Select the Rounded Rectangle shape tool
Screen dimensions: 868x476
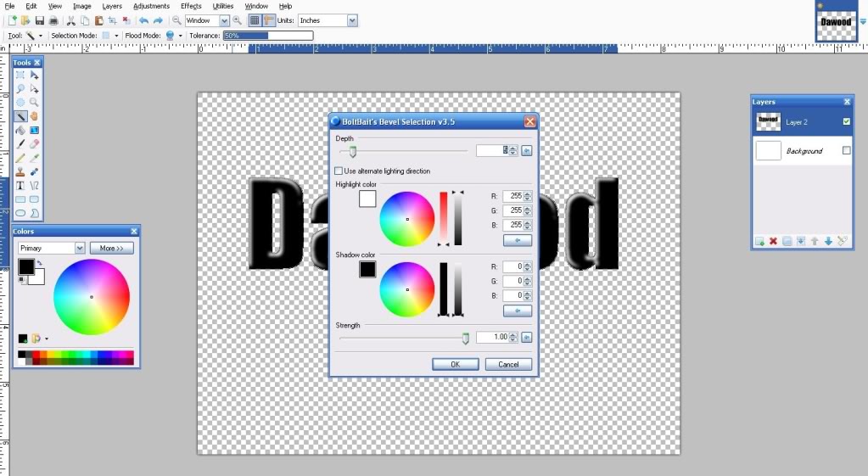coord(34,199)
